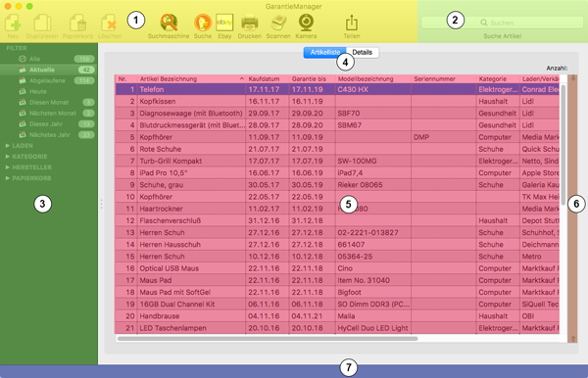Click the Ebay toolbar icon

224,23
